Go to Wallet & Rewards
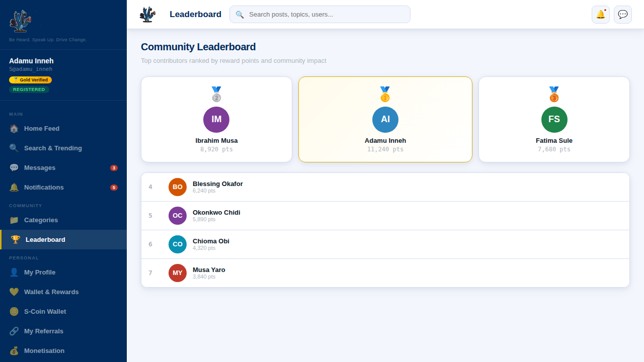 point(63,292)
